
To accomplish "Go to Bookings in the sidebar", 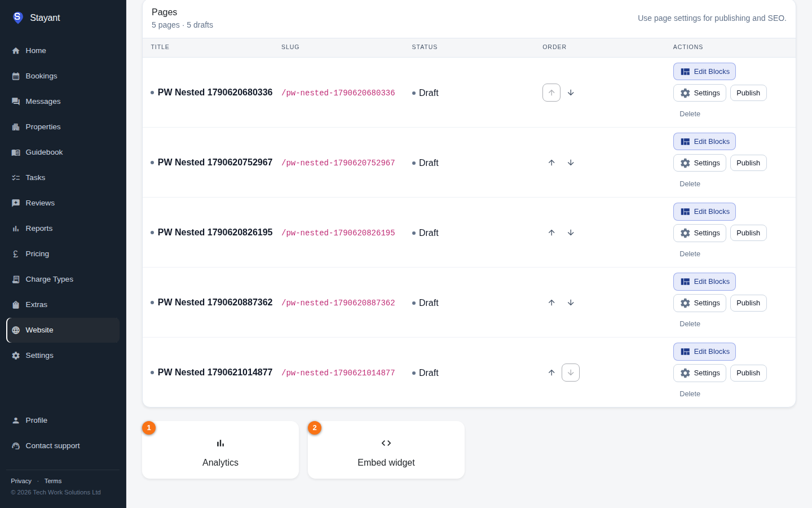I will (x=63, y=76).
